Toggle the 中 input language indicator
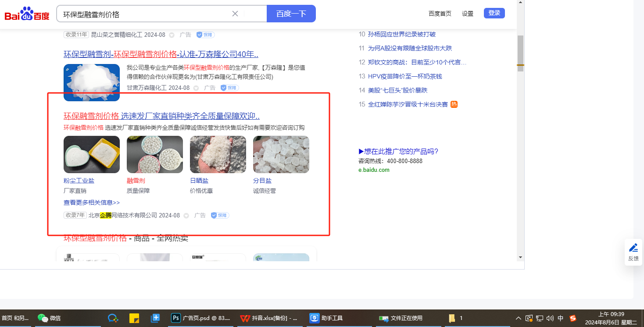Viewport: 644px width, 327px height. coord(561,318)
